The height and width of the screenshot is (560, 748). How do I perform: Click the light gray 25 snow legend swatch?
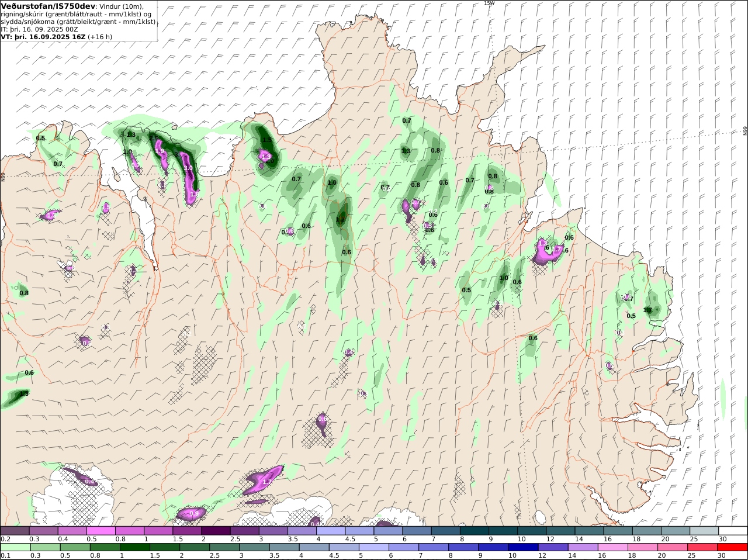coord(704,531)
